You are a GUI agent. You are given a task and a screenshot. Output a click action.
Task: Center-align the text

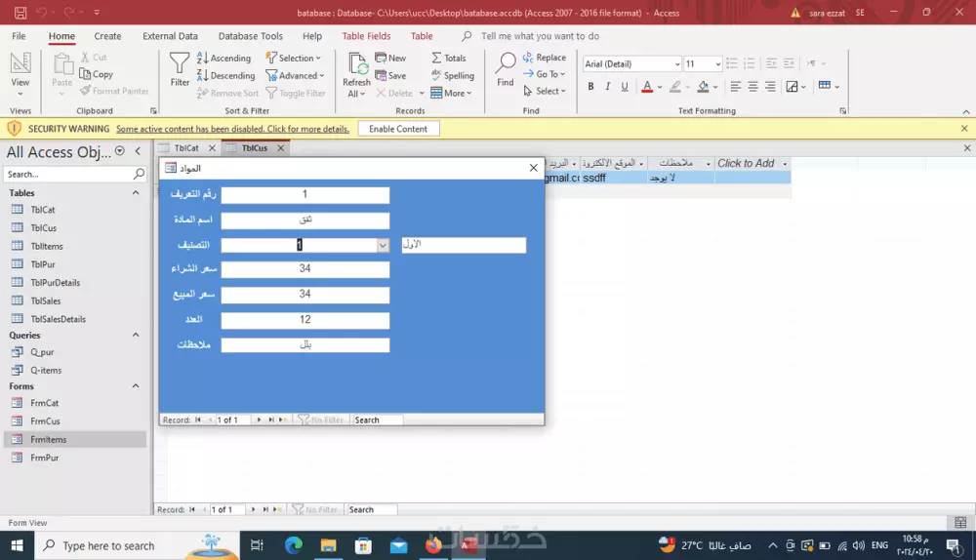(x=752, y=87)
